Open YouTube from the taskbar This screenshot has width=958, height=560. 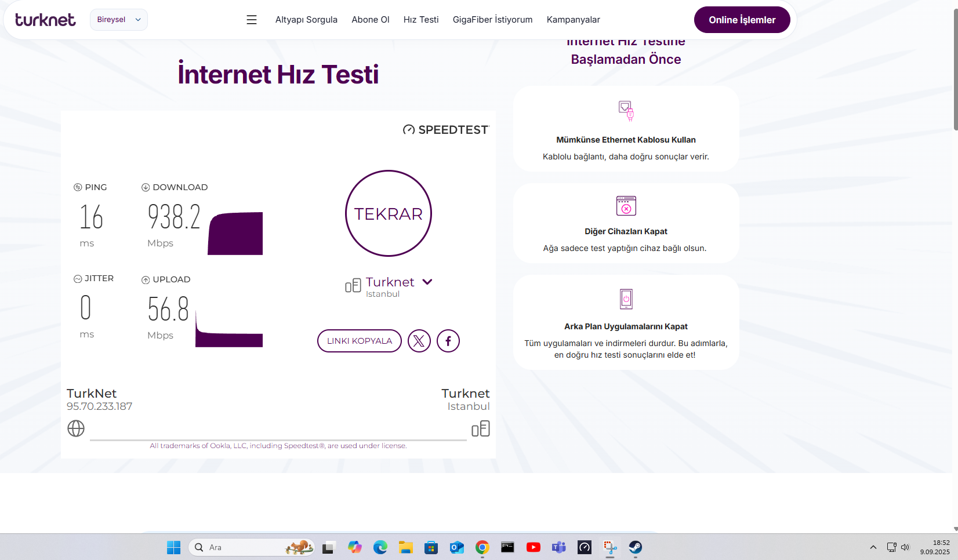tap(534, 547)
